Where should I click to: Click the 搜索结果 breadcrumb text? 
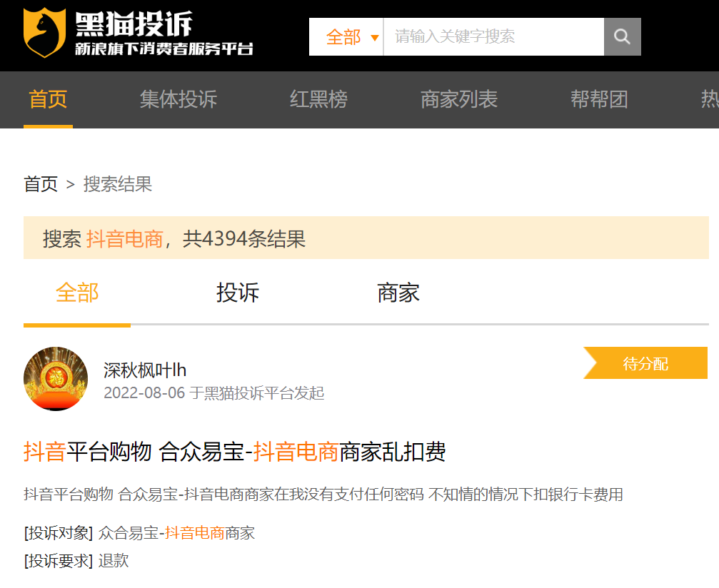pos(118,184)
